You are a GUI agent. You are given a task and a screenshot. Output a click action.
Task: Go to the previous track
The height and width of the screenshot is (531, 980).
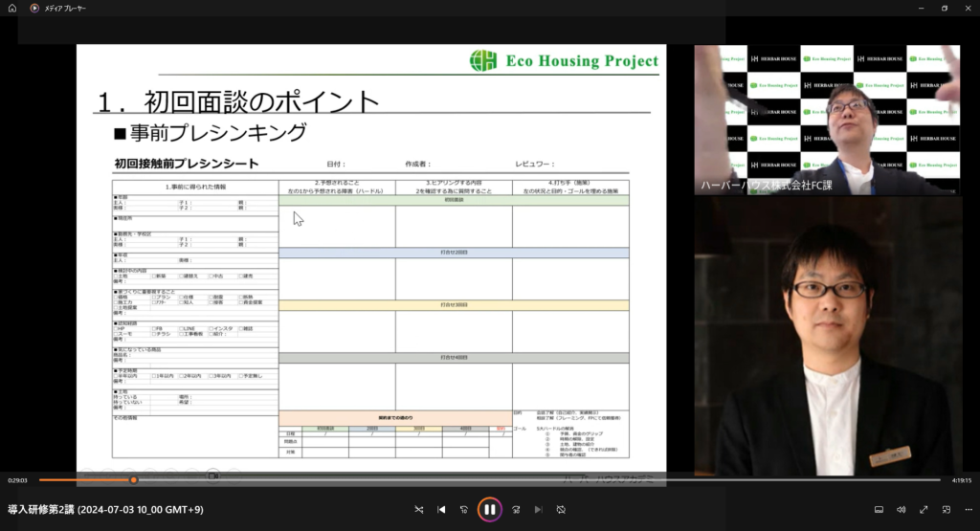pyautogui.click(x=441, y=510)
